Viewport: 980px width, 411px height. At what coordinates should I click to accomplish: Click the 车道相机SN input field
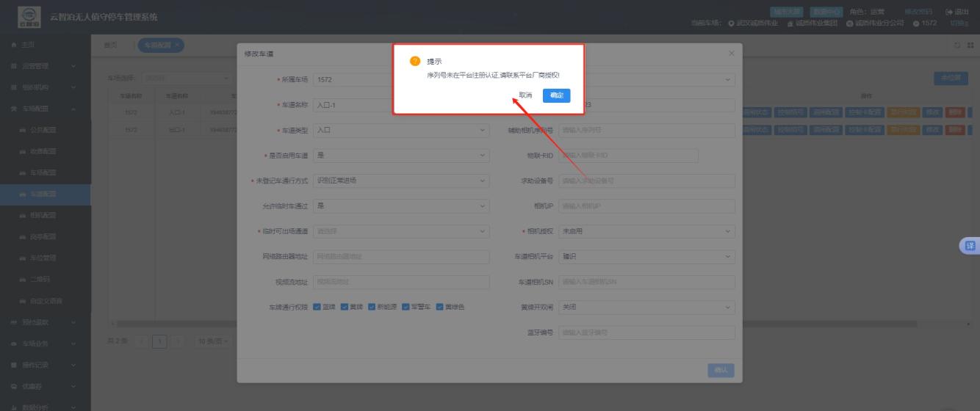pos(646,282)
